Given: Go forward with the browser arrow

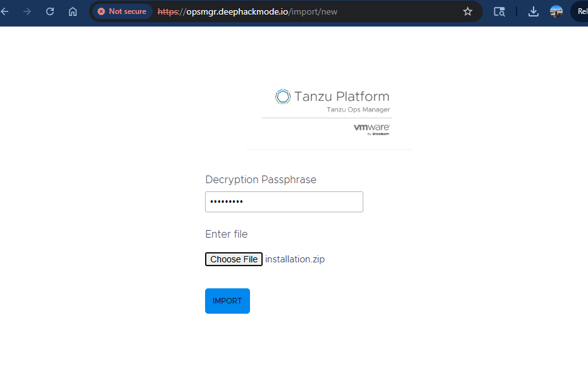Looking at the screenshot, I should 27,11.
